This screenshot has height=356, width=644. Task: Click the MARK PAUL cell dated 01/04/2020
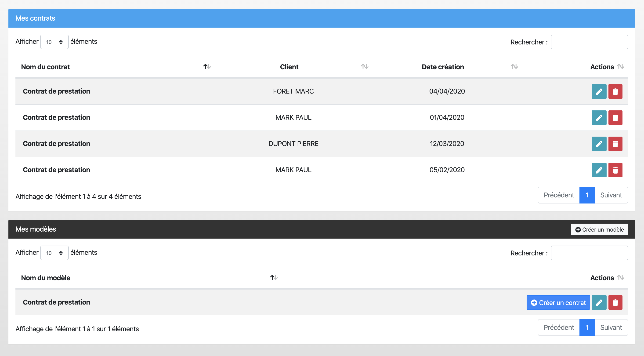click(293, 117)
